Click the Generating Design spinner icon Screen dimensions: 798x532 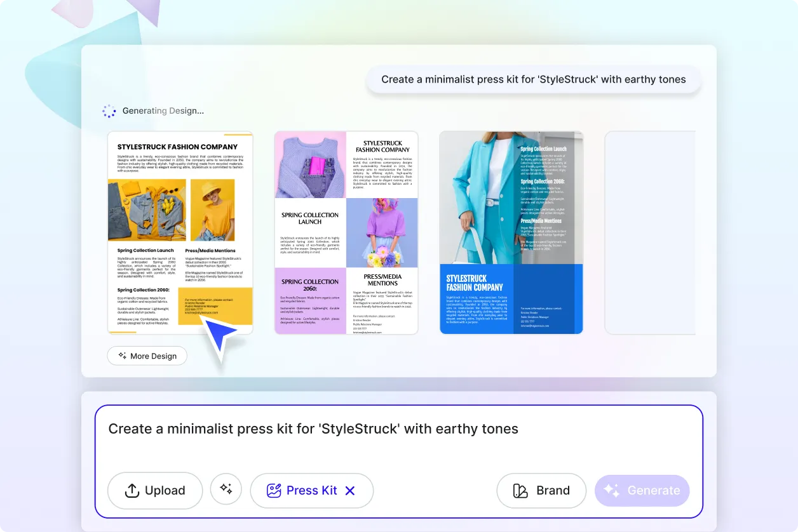point(109,111)
